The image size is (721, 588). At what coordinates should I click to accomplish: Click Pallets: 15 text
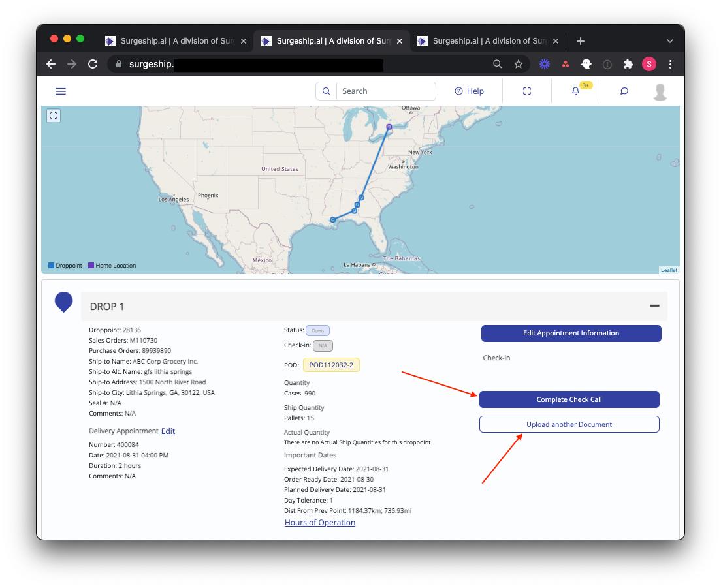click(299, 418)
